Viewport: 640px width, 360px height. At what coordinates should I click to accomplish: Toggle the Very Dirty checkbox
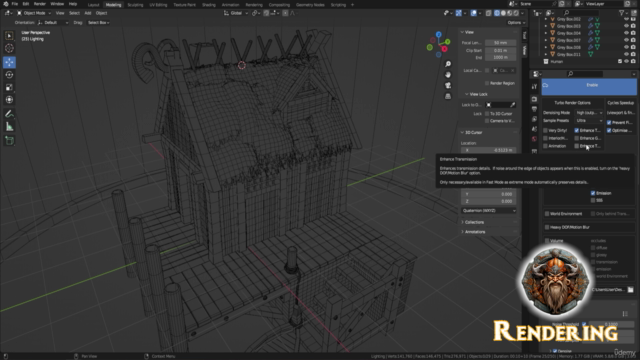coord(546,131)
